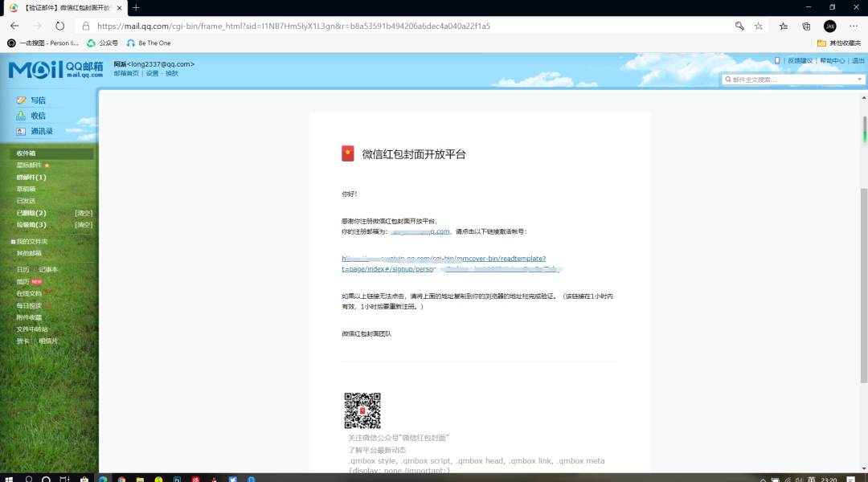868x482 pixels.
Task: Open 在线文档 online docs link
Action: 29,294
